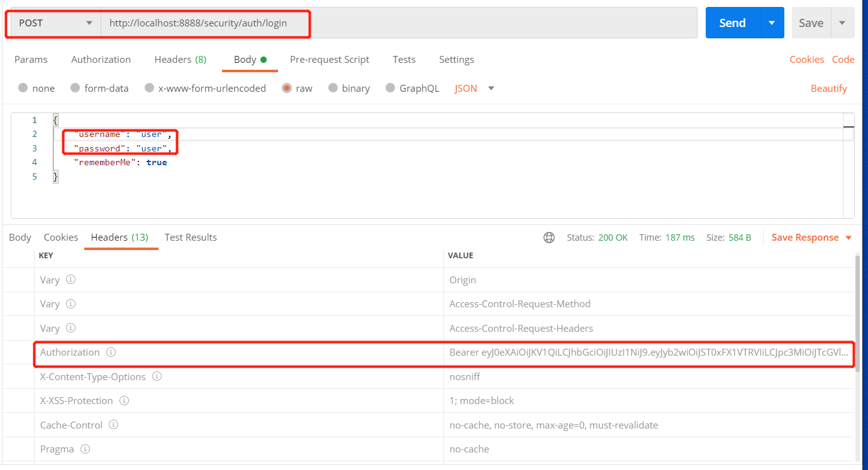868x470 pixels.
Task: Click info icon next to X-Content-Type-Options
Action: (157, 376)
